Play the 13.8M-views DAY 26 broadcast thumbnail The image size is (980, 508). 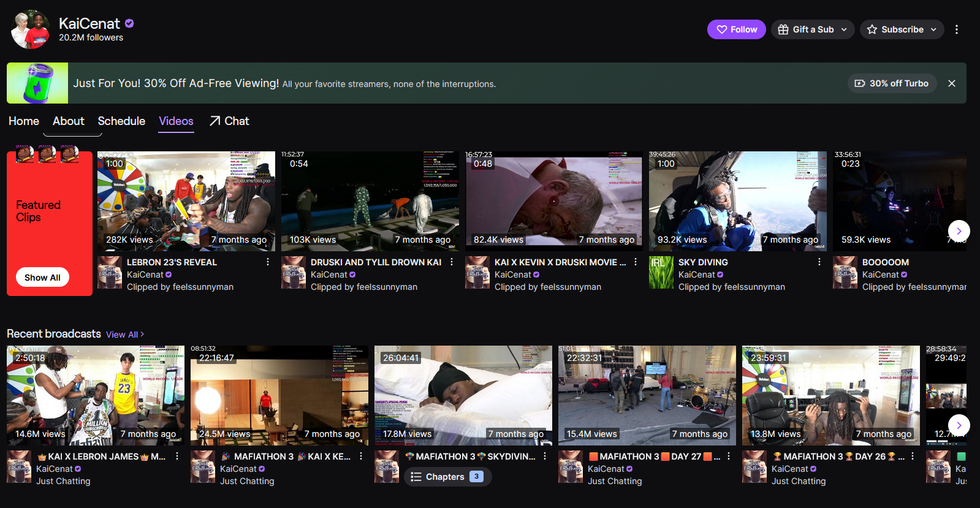click(x=831, y=395)
